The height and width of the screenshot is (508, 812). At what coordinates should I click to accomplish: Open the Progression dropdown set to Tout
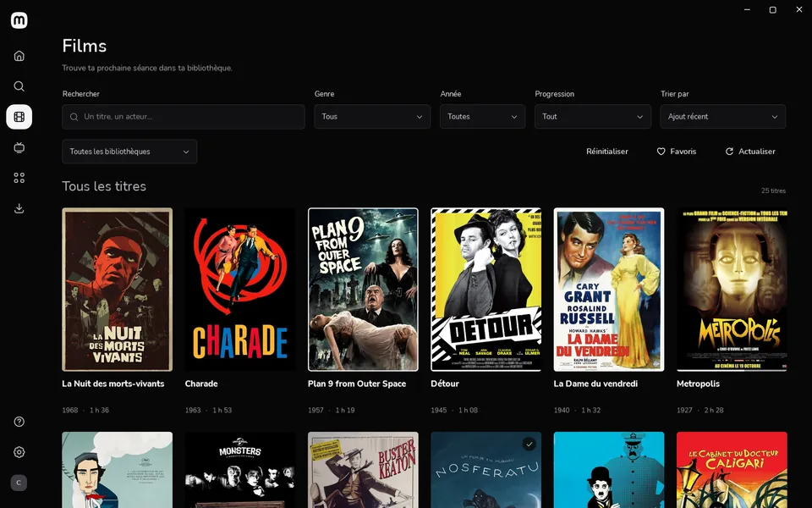tap(592, 117)
